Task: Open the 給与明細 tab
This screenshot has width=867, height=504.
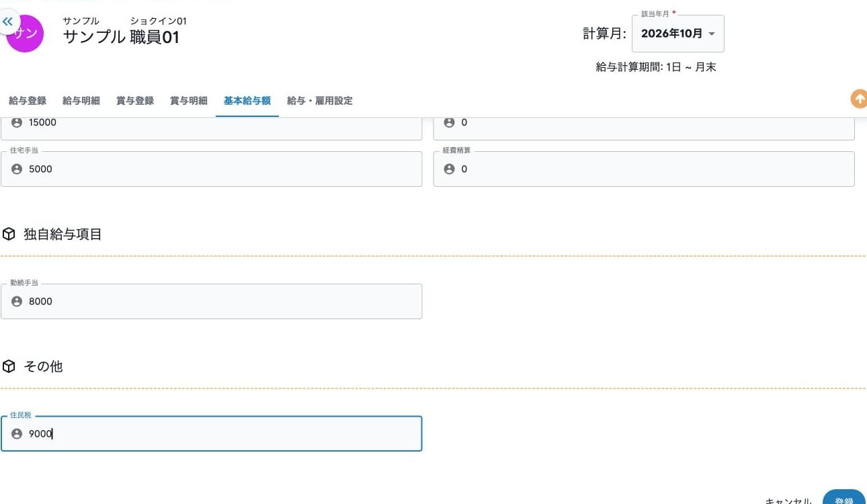Action: click(81, 101)
